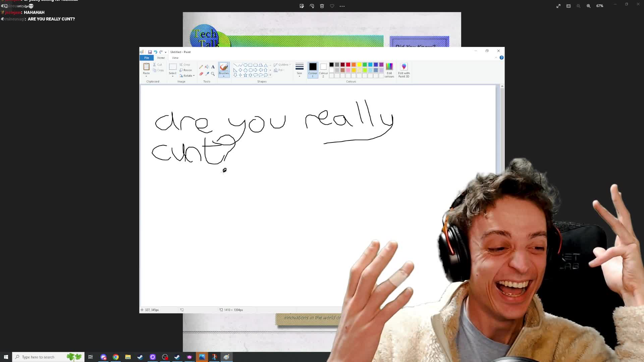Click the Delete trash icon in photo viewer
The width and height of the screenshot is (644, 362).
coord(322,6)
